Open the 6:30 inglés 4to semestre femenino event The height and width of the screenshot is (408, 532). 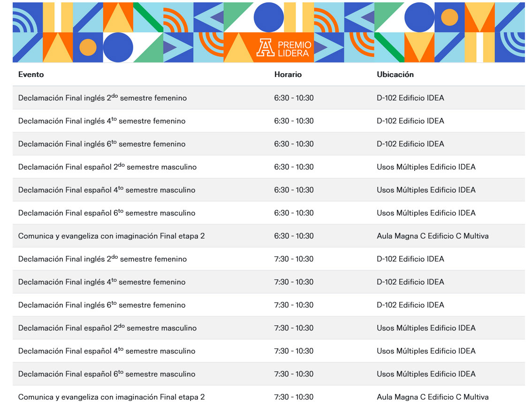(102, 121)
